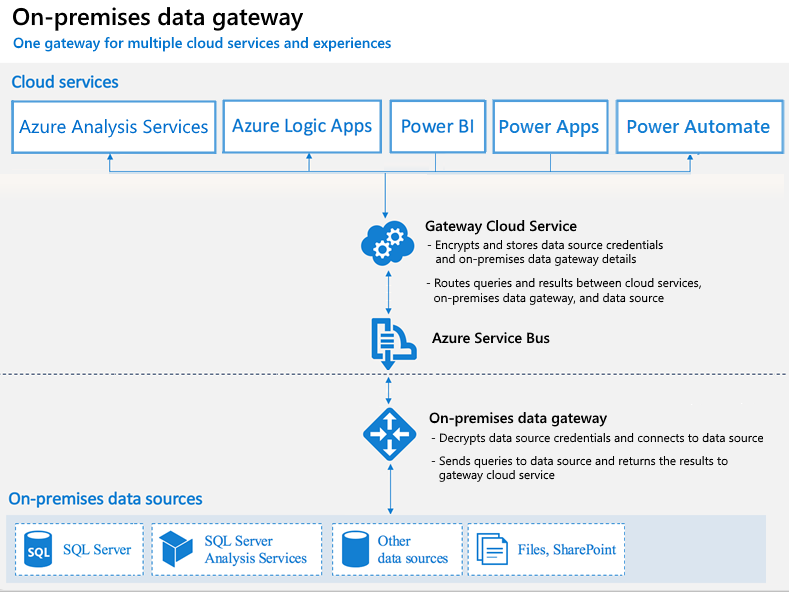Click the on-premises data gateway diamond icon
This screenshot has height=593, width=789.
[389, 434]
